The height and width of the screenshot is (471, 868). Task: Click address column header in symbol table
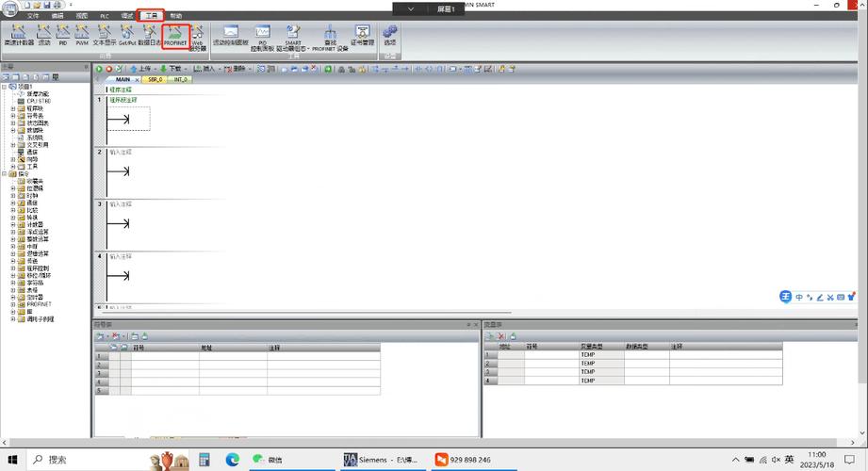click(x=233, y=348)
